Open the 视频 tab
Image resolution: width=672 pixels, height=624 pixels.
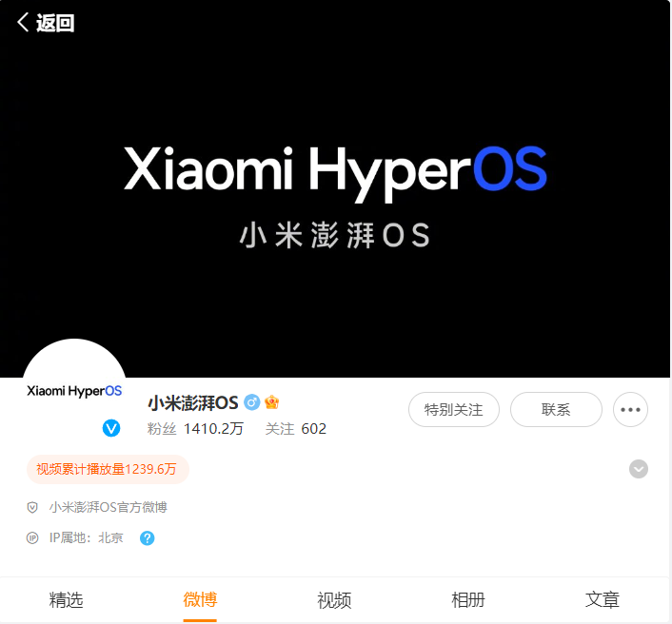pos(334,599)
